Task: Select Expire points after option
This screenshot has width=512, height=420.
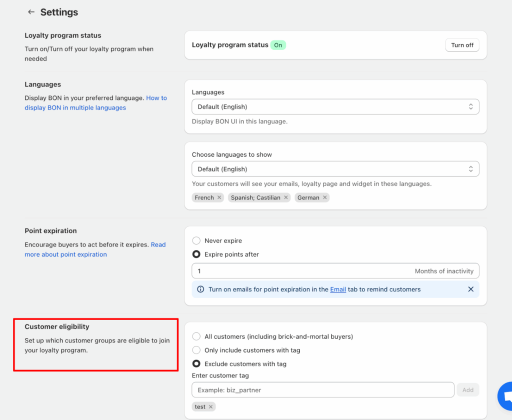Action: pyautogui.click(x=196, y=254)
